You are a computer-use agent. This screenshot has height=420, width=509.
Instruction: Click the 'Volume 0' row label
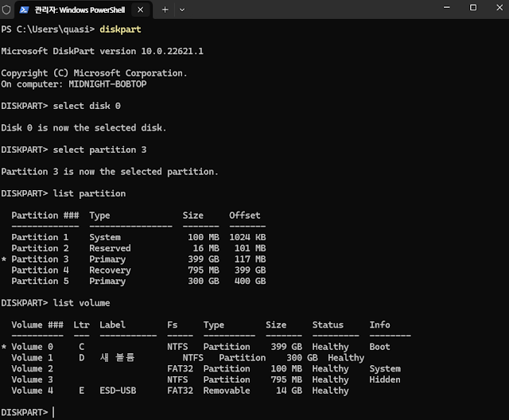tap(32, 347)
